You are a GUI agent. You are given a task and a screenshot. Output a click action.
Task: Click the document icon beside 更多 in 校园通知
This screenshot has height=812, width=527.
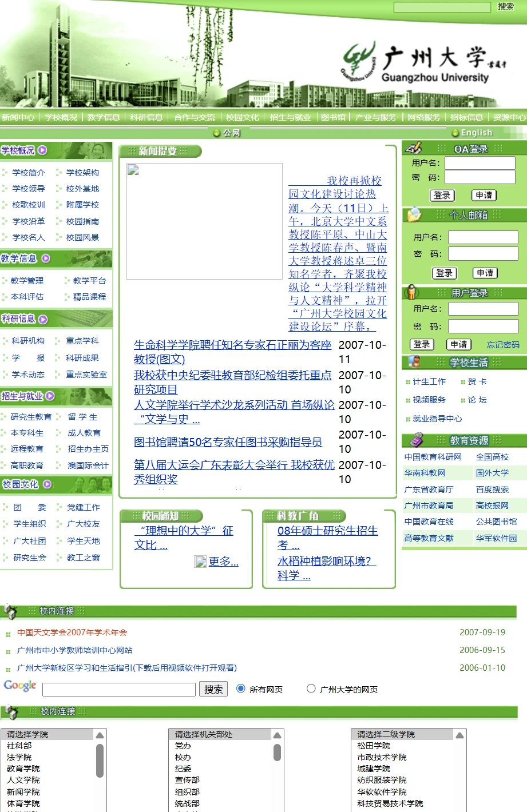click(200, 562)
